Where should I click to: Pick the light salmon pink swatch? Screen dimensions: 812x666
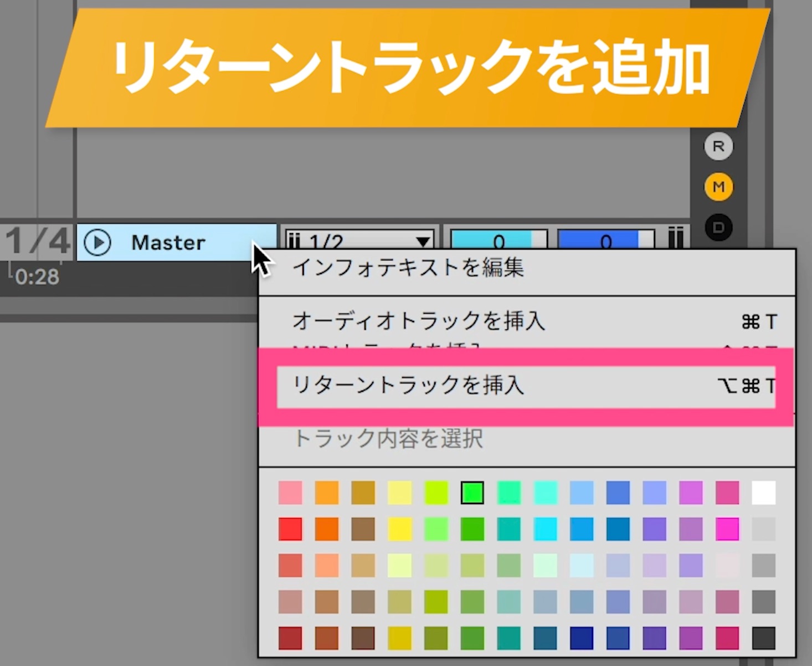(290, 493)
